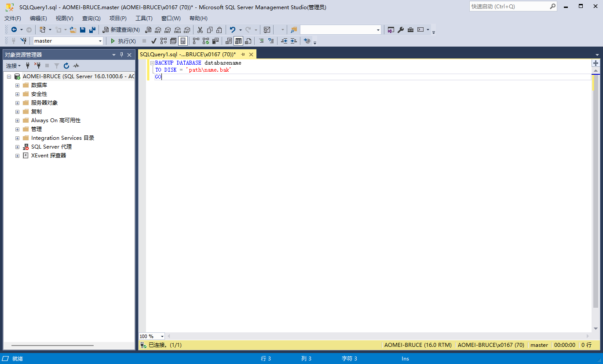Open the Activity Monitor icon
The height and width of the screenshot is (364, 603).
click(x=267, y=29)
